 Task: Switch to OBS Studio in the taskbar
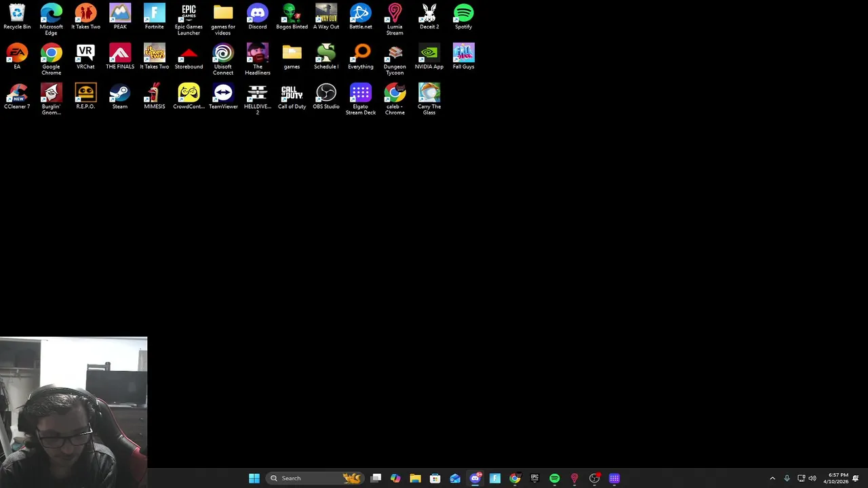tap(594, 479)
